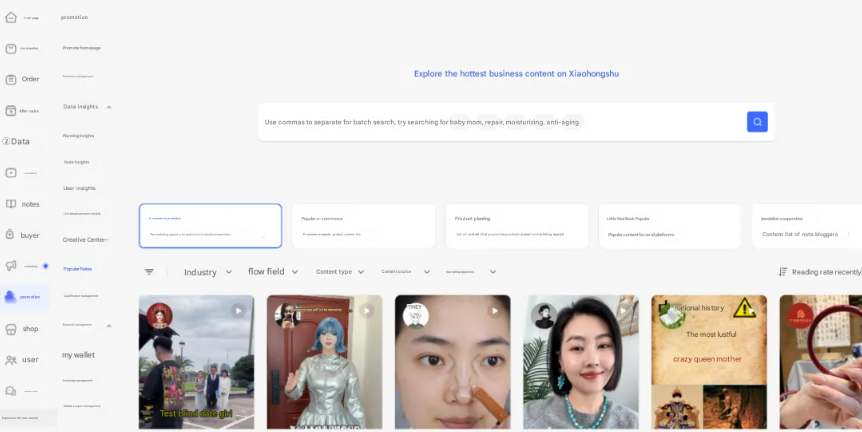Viewport: 862px width, 432px height.
Task: Open the Order list icon
Action: click(x=10, y=79)
